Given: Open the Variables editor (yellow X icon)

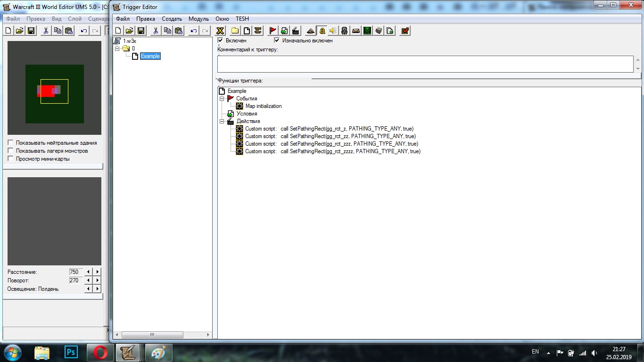Looking at the screenshot, I should [x=220, y=31].
